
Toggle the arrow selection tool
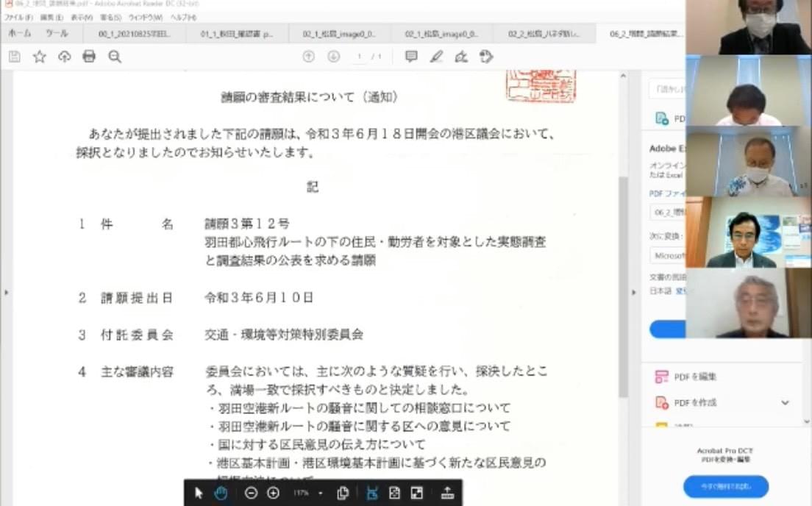coord(199,493)
